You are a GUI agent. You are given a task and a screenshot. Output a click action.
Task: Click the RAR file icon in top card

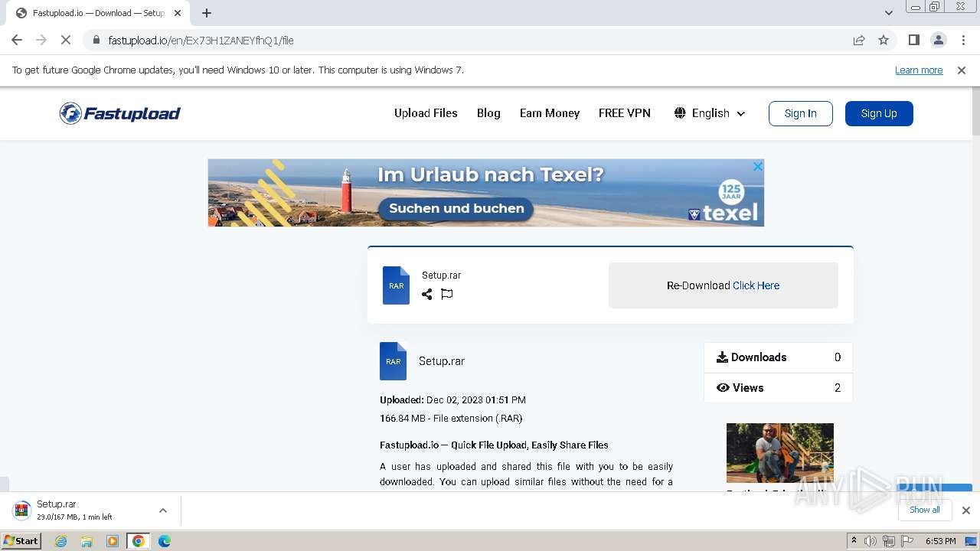pyautogui.click(x=396, y=285)
